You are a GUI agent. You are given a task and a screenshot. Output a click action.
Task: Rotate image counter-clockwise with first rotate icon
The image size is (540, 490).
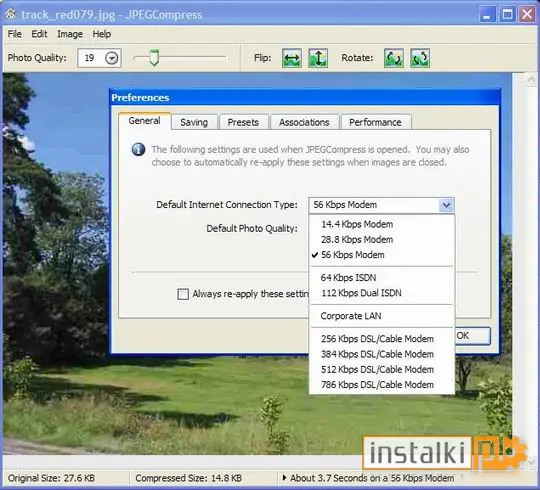(394, 58)
